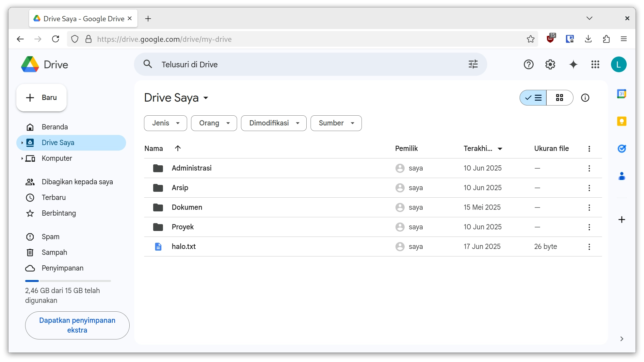Click the help question mark icon
The image size is (644, 362).
[x=528, y=64]
